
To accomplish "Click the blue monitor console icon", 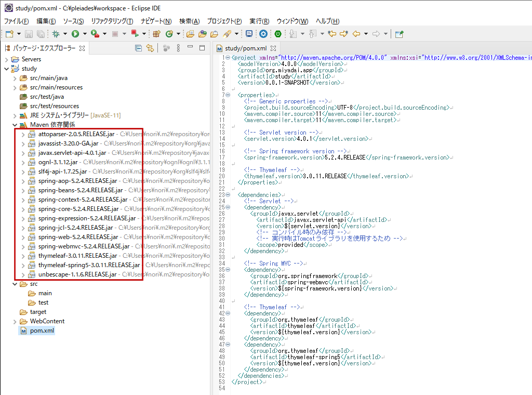I will click(249, 34).
